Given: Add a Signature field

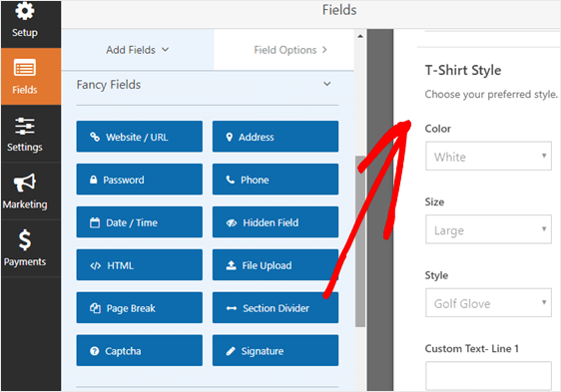Looking at the screenshot, I should point(276,350).
